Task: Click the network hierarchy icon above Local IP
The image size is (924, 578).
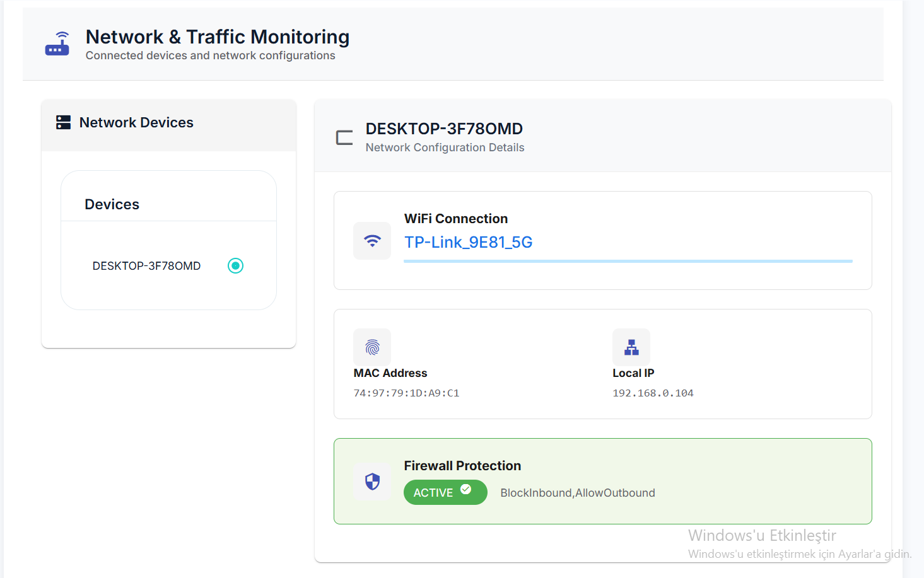Action: 631,347
